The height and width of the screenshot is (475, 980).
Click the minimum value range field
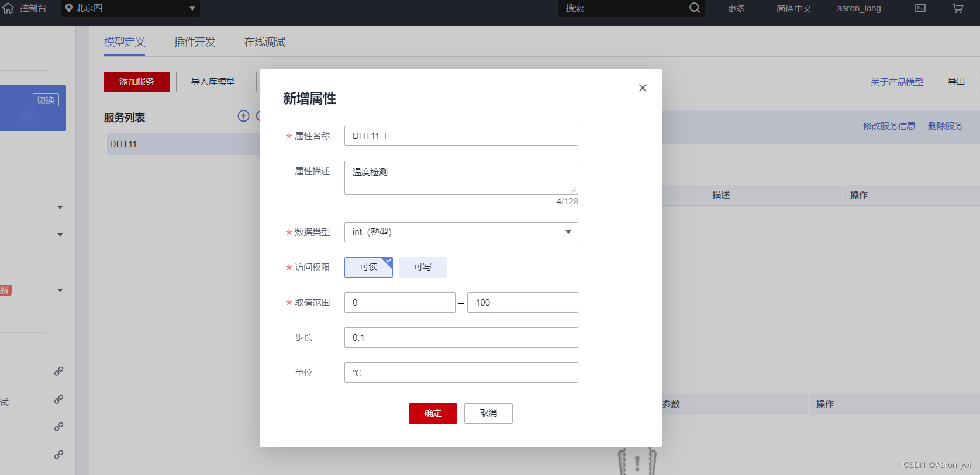[x=399, y=302]
